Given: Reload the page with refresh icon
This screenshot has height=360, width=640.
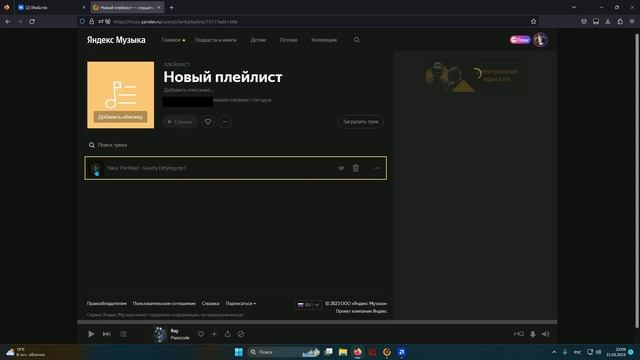Looking at the screenshot, I should point(32,21).
